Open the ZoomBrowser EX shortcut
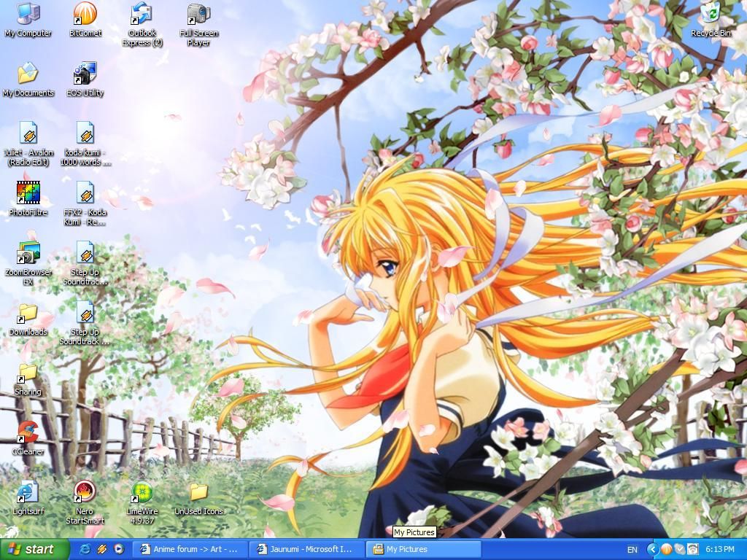The image size is (747, 560). tap(28, 264)
